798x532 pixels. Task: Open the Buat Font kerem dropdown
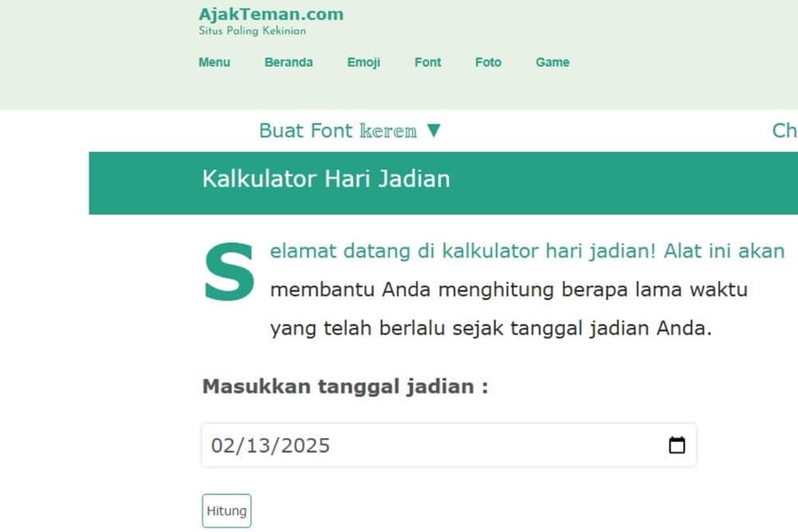pyautogui.click(x=335, y=130)
